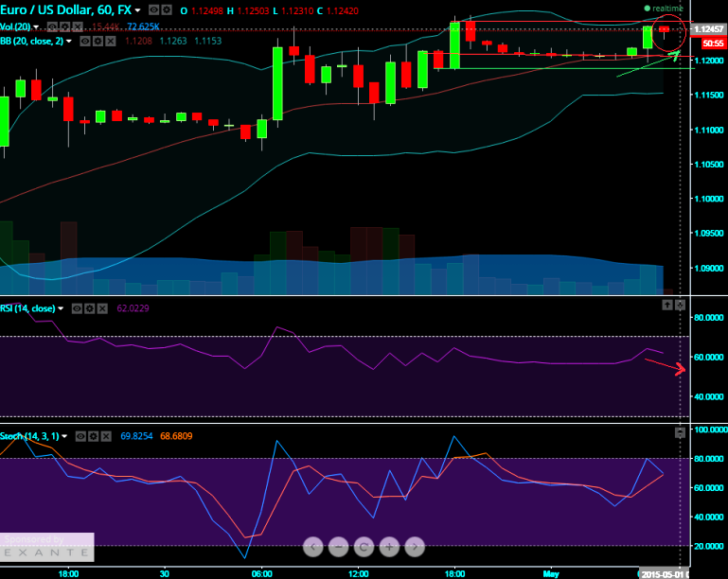Open Vol (20) indicator settings gear
This screenshot has width=728, height=579.
coord(65,26)
